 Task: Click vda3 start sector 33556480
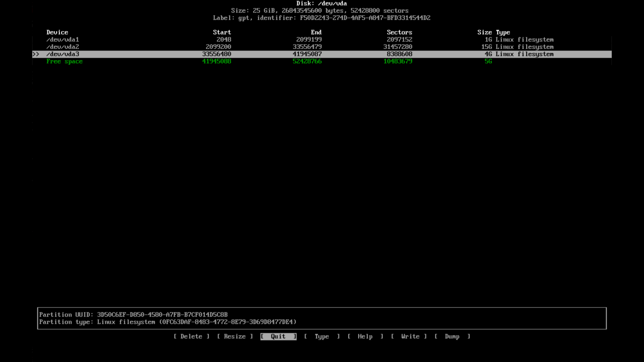217,54
